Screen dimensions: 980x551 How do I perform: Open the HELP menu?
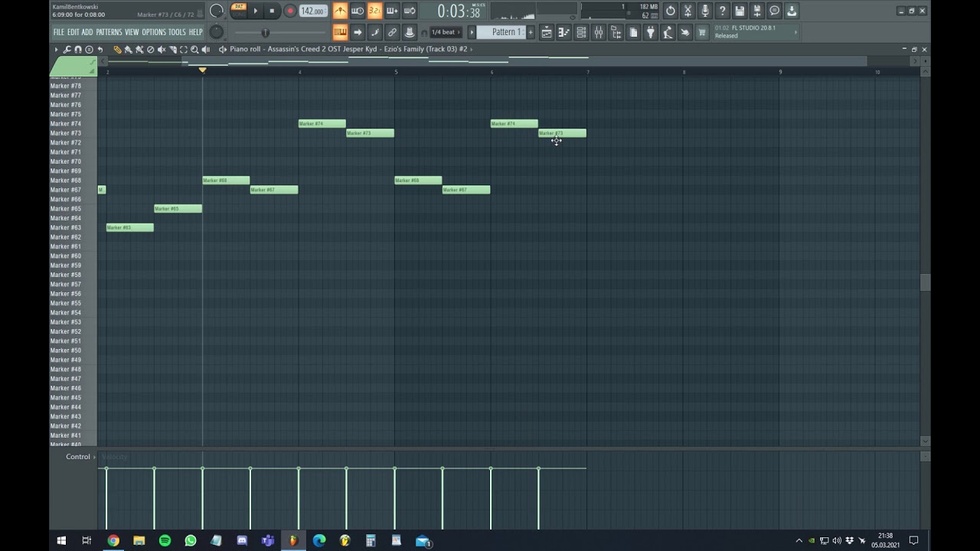(x=196, y=32)
